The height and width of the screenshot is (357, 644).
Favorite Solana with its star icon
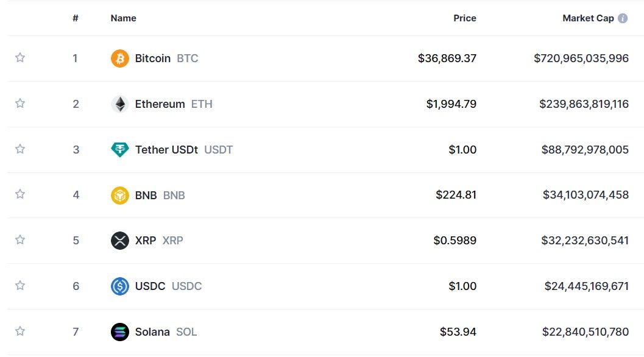(20, 331)
